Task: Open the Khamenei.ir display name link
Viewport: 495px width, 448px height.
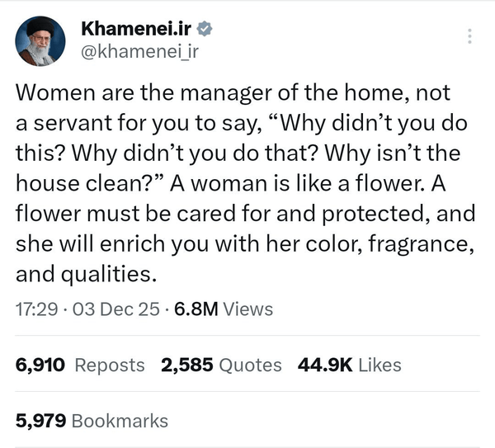Action: pos(135,29)
